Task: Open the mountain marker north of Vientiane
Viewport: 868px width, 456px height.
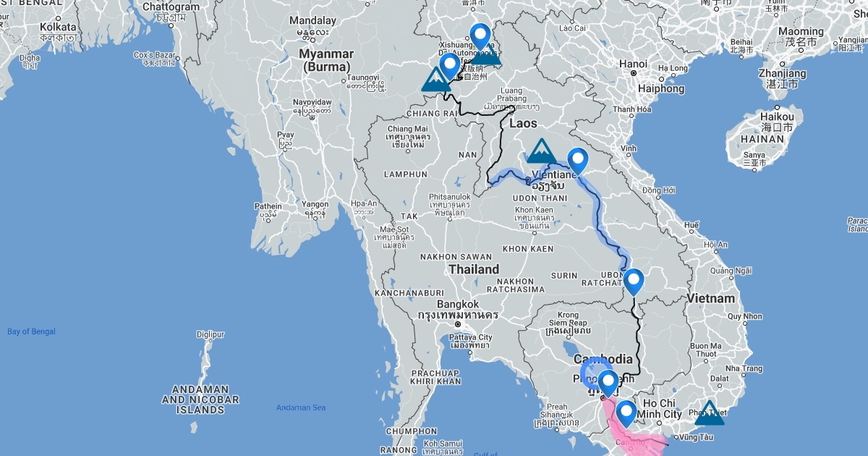Action: click(x=541, y=151)
